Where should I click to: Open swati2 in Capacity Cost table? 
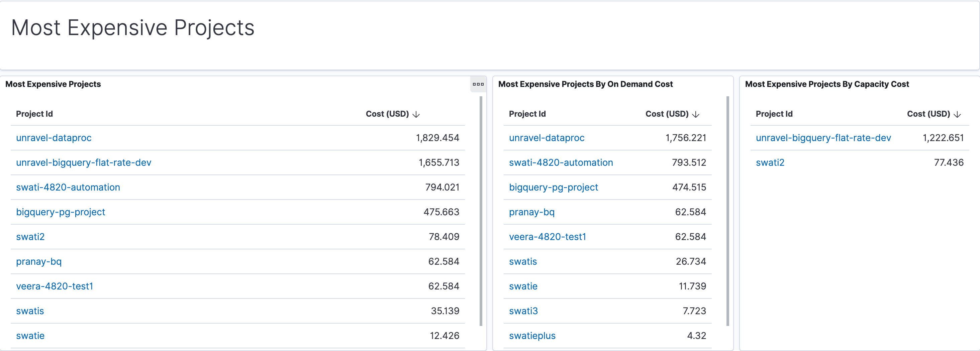tap(770, 162)
